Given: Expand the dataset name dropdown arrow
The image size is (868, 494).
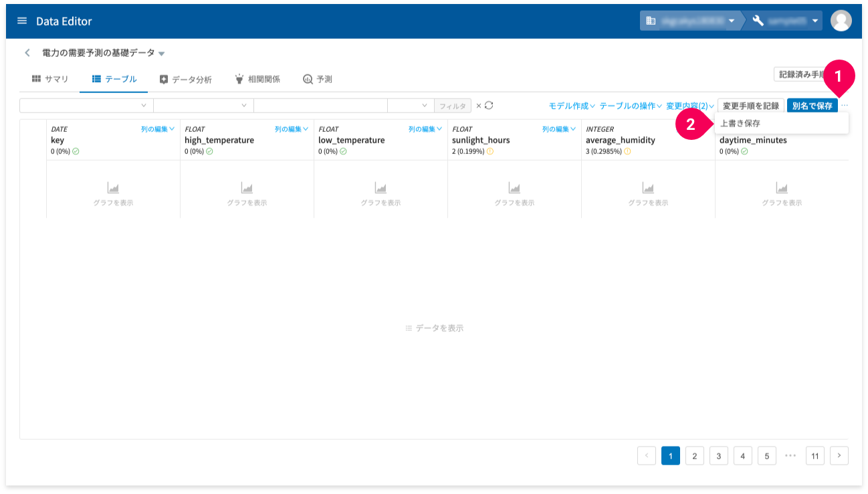Looking at the screenshot, I should click(x=161, y=54).
